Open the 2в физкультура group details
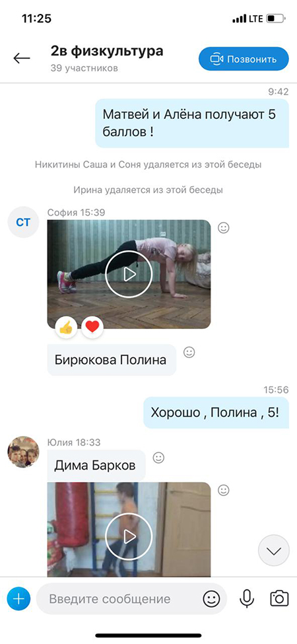Image resolution: width=297 pixels, height=644 pixels. (107, 52)
